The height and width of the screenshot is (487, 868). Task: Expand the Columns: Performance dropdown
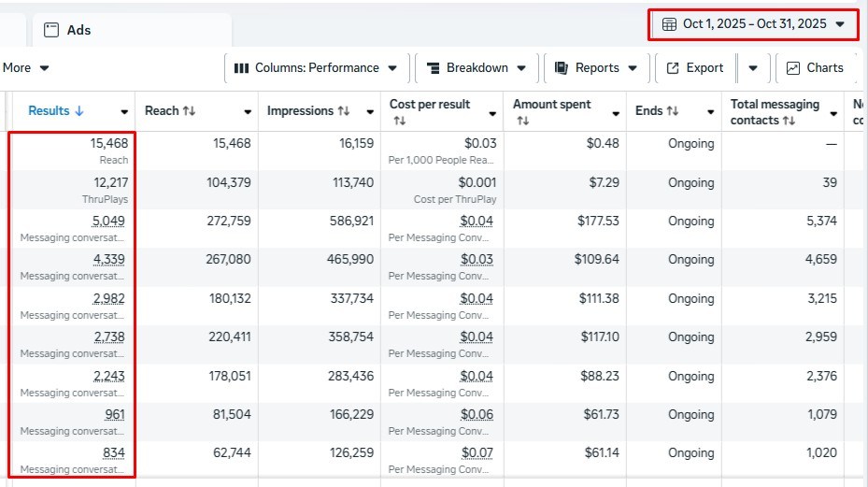point(316,67)
